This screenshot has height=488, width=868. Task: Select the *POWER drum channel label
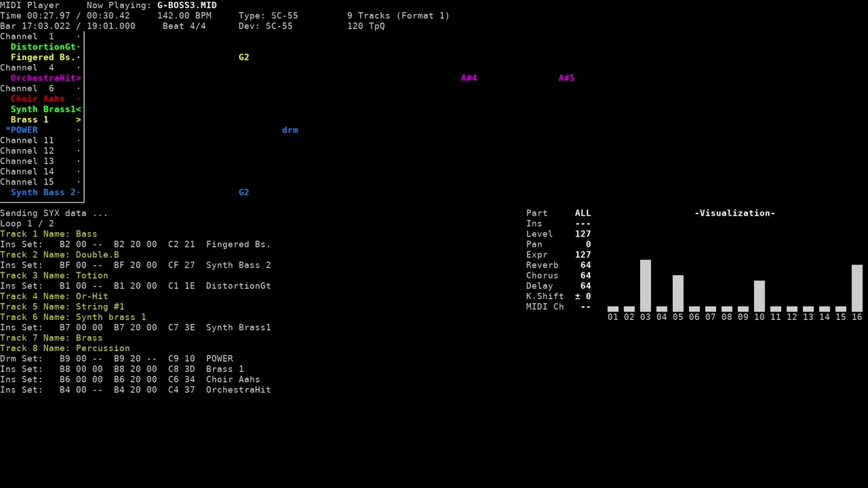tap(22, 130)
